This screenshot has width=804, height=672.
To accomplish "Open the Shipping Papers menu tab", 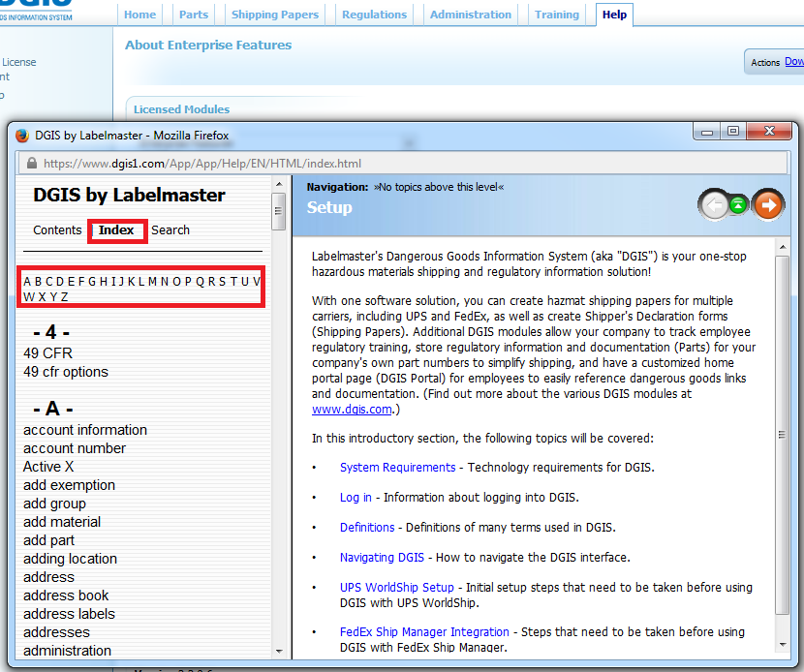I will 275,15.
